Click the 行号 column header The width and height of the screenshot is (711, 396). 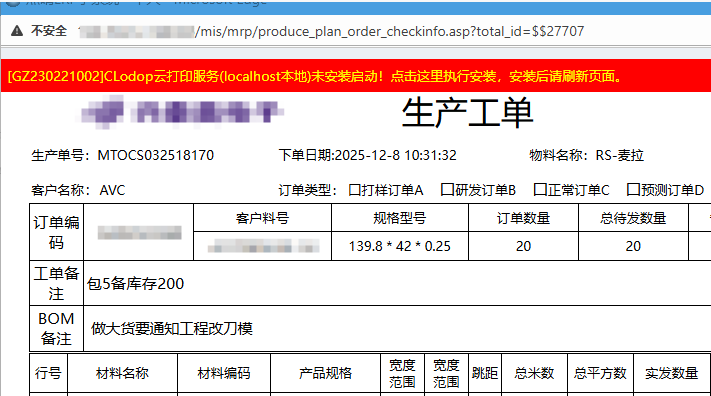click(x=48, y=373)
